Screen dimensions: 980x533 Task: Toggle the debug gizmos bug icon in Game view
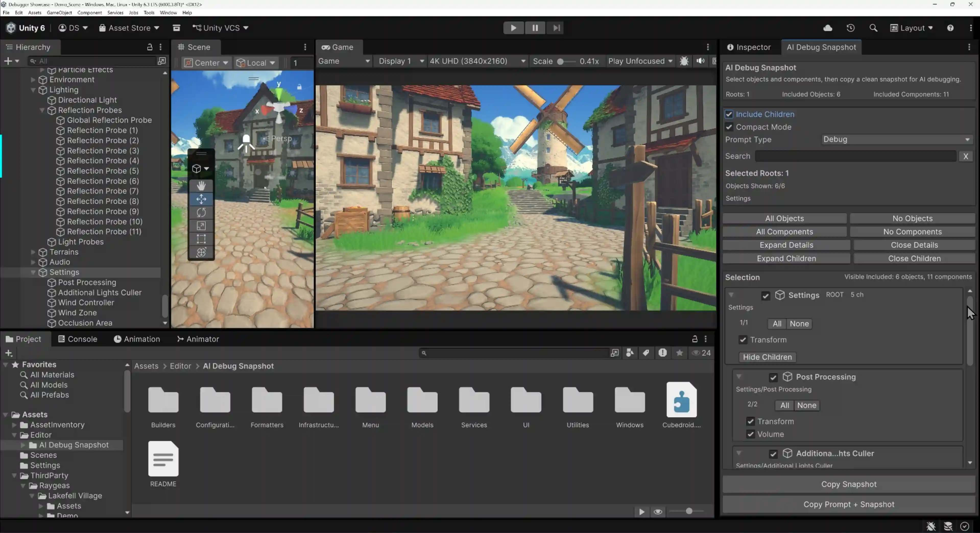click(x=684, y=61)
